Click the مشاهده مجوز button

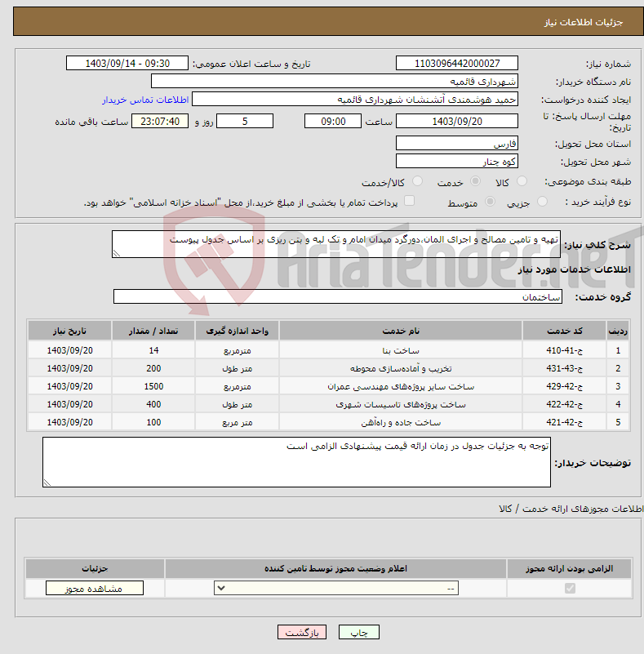click(x=94, y=588)
